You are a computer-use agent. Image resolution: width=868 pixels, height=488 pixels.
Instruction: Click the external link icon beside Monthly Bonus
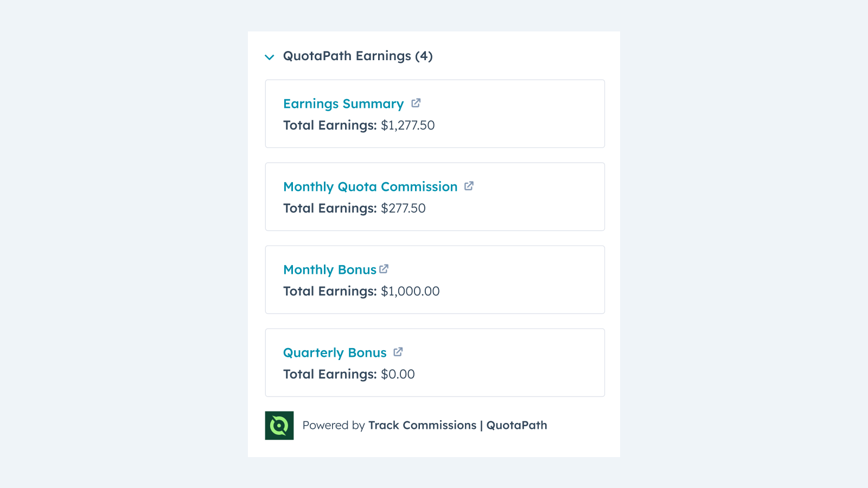coord(385,268)
